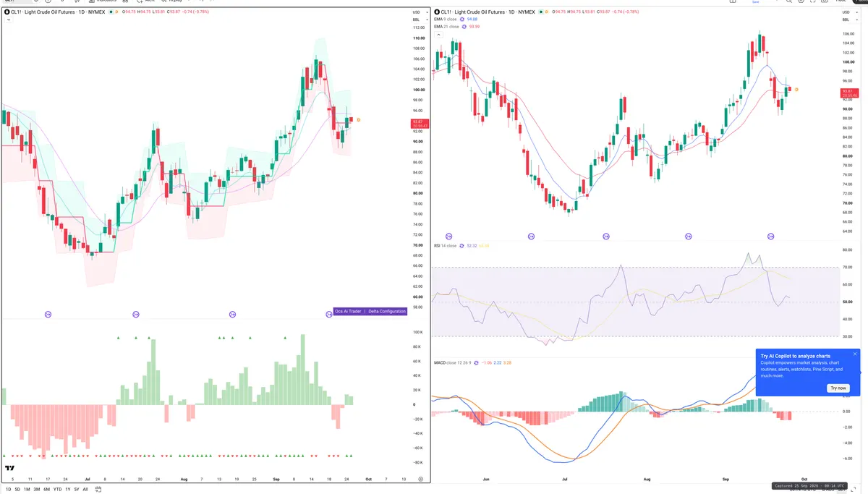Click the Oct label on left time axis

click(368, 479)
